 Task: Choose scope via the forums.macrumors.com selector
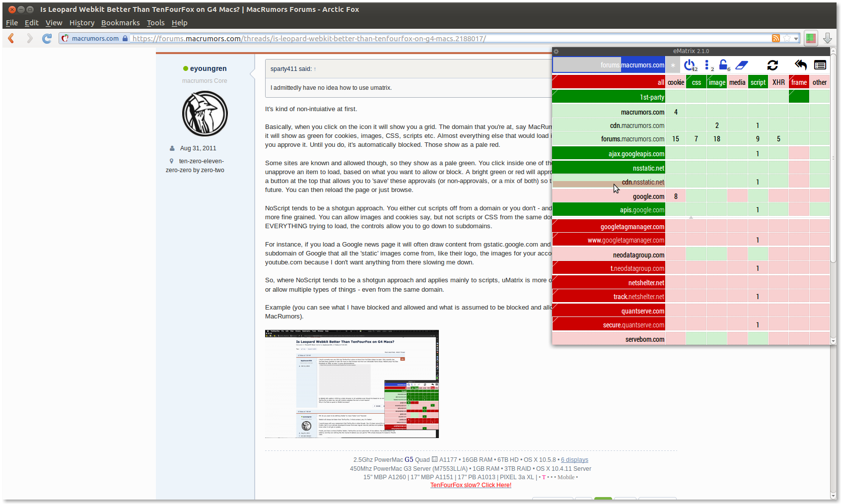click(609, 65)
